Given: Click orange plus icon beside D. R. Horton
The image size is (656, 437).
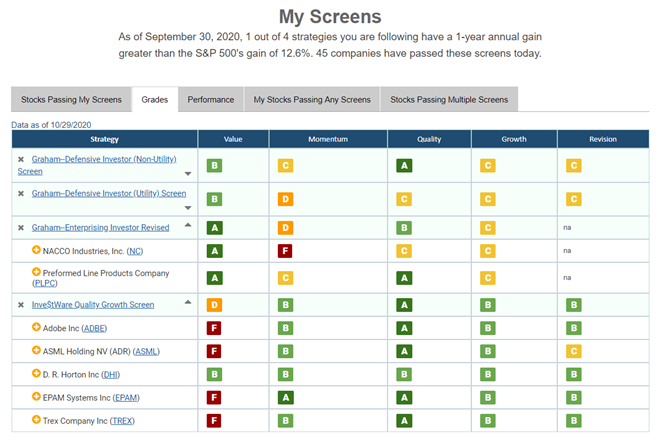Looking at the screenshot, I should (x=36, y=373).
